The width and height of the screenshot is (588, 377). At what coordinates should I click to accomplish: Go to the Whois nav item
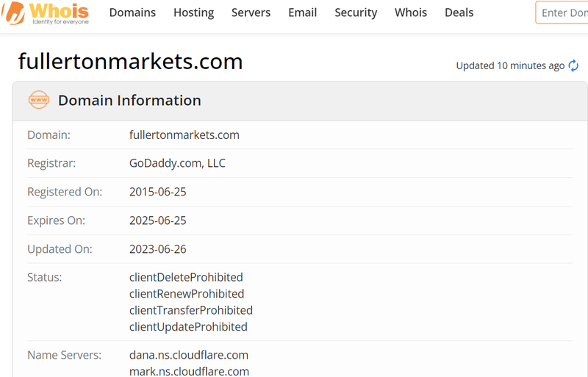click(x=411, y=12)
